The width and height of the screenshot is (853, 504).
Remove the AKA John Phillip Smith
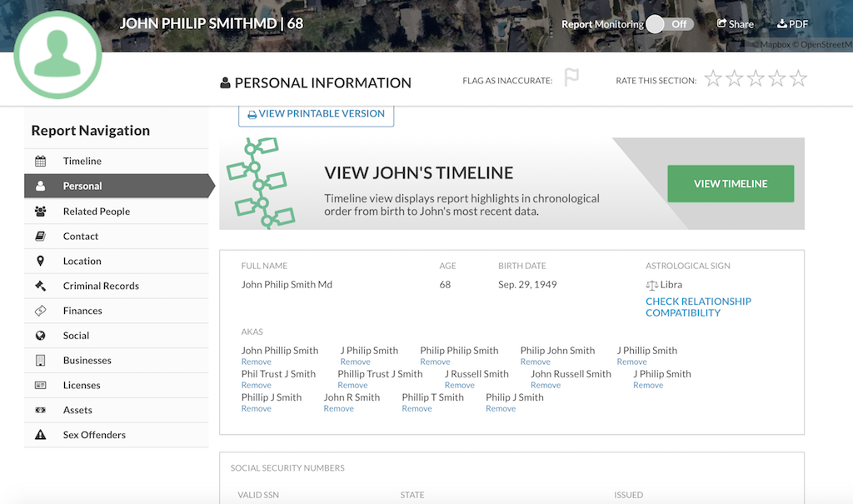tap(257, 362)
